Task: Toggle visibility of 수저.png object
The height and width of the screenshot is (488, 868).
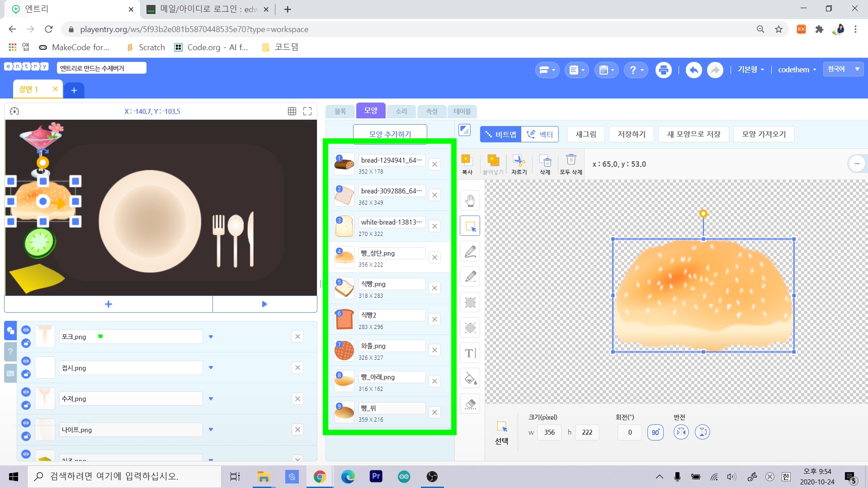Action: (x=26, y=392)
